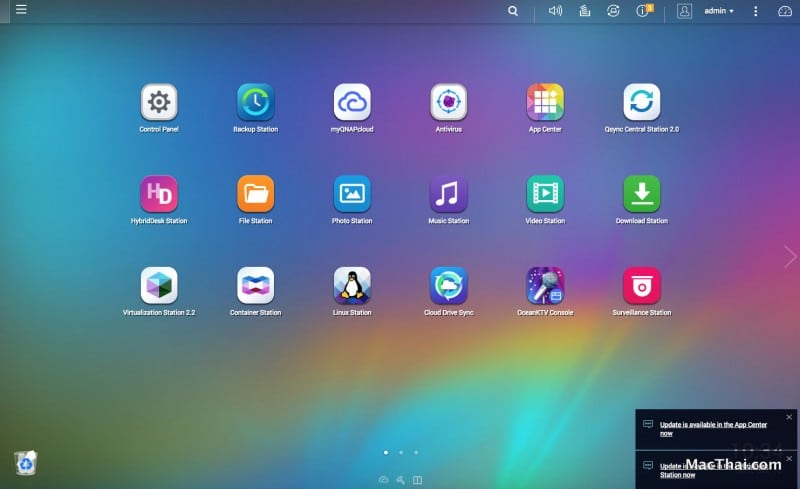Open the Recycle Bin
This screenshot has width=800, height=489.
point(26,463)
